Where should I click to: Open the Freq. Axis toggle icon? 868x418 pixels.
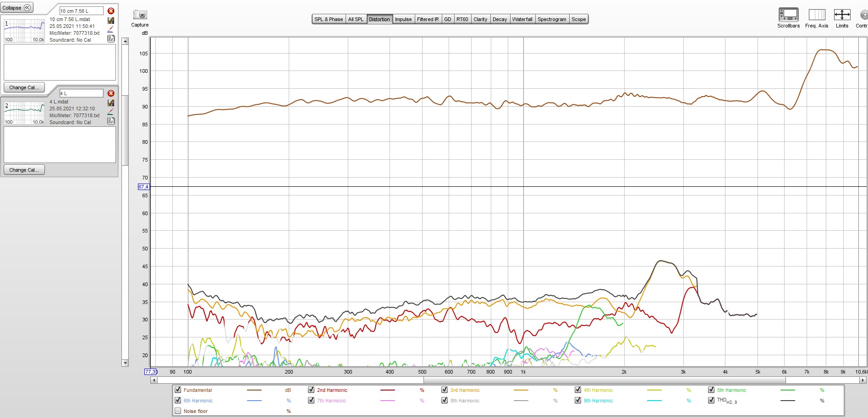point(817,15)
